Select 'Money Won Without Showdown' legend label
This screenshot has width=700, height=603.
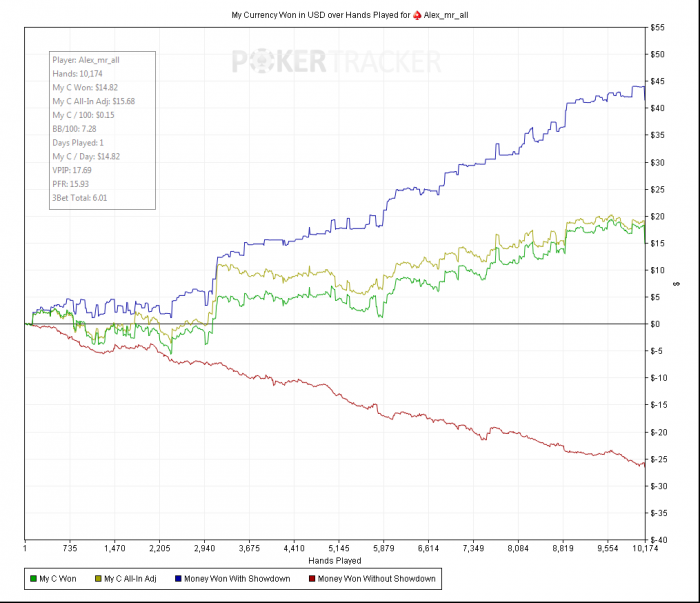tap(376, 579)
